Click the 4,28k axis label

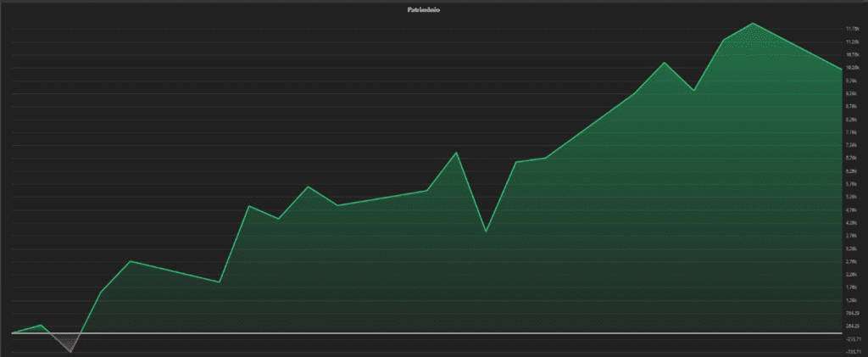(x=852, y=223)
